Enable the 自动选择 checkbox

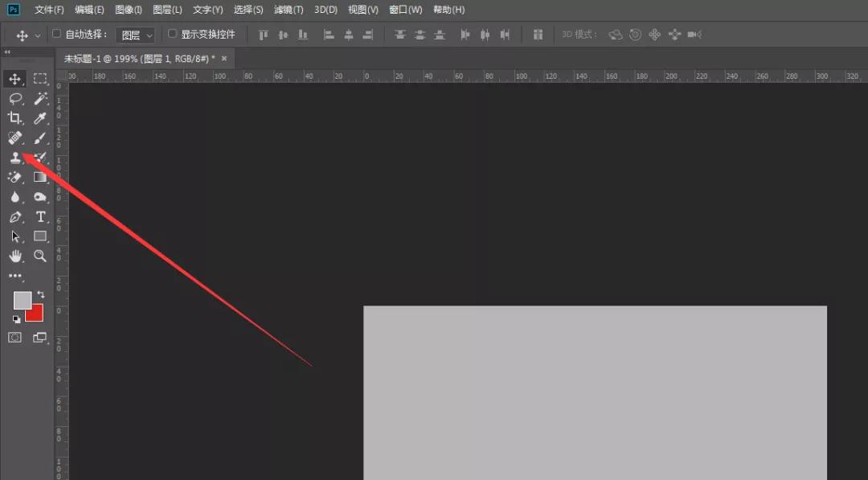tap(56, 34)
